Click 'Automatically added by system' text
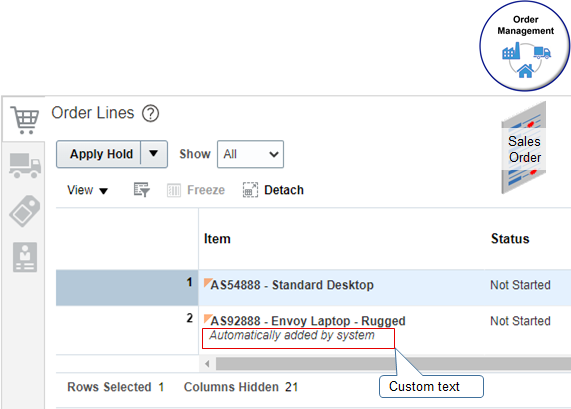The image size is (571, 409). coord(292,335)
